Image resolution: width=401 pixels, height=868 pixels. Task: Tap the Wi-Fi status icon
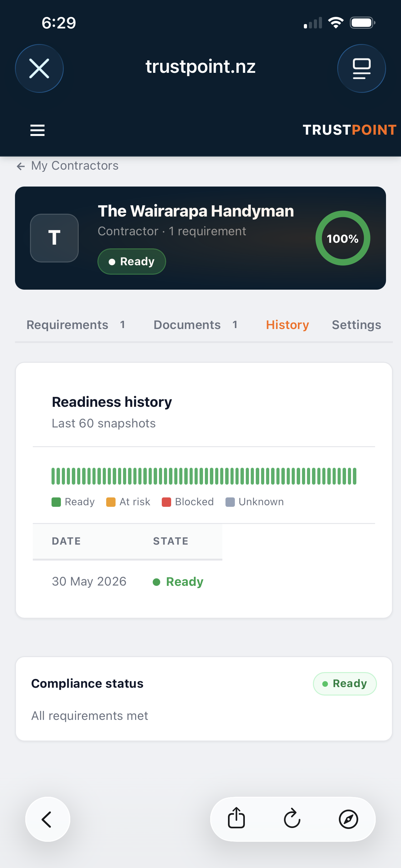click(336, 23)
